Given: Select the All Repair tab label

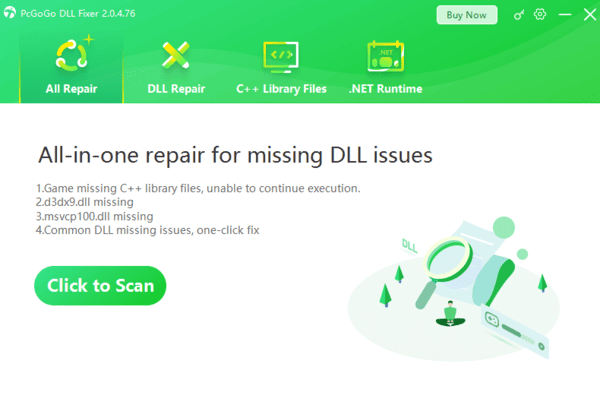Looking at the screenshot, I should (72, 89).
